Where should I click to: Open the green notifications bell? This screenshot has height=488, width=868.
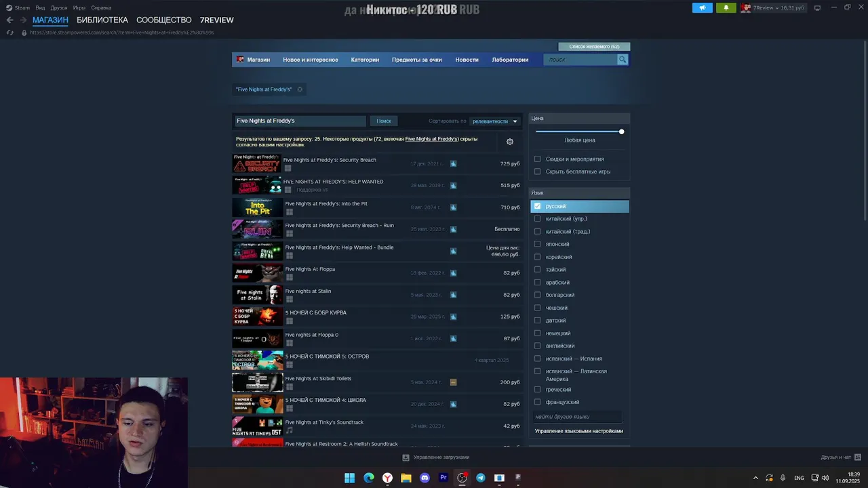click(x=726, y=7)
